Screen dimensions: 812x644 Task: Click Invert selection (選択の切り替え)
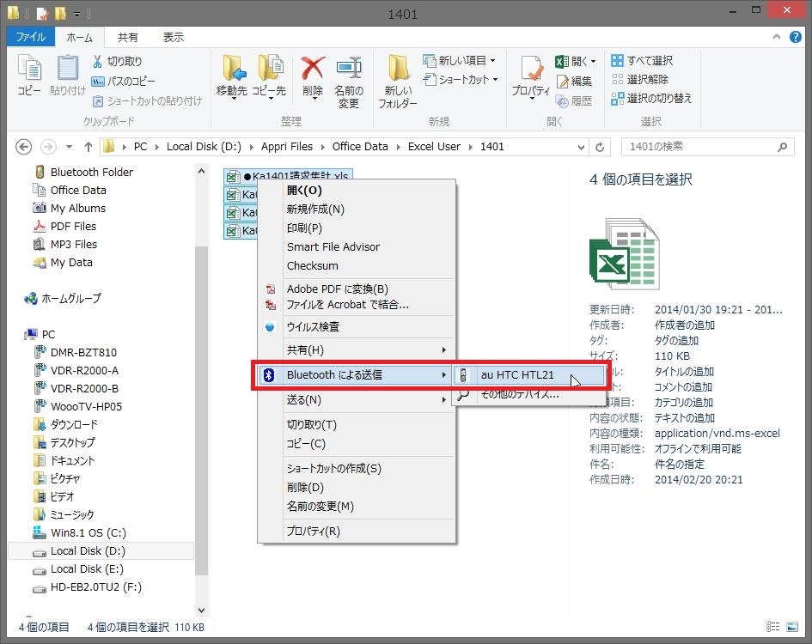click(x=651, y=99)
